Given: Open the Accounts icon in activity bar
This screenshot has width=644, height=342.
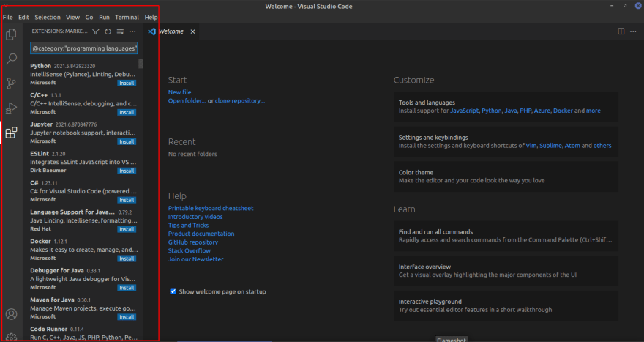Looking at the screenshot, I should pos(11,314).
